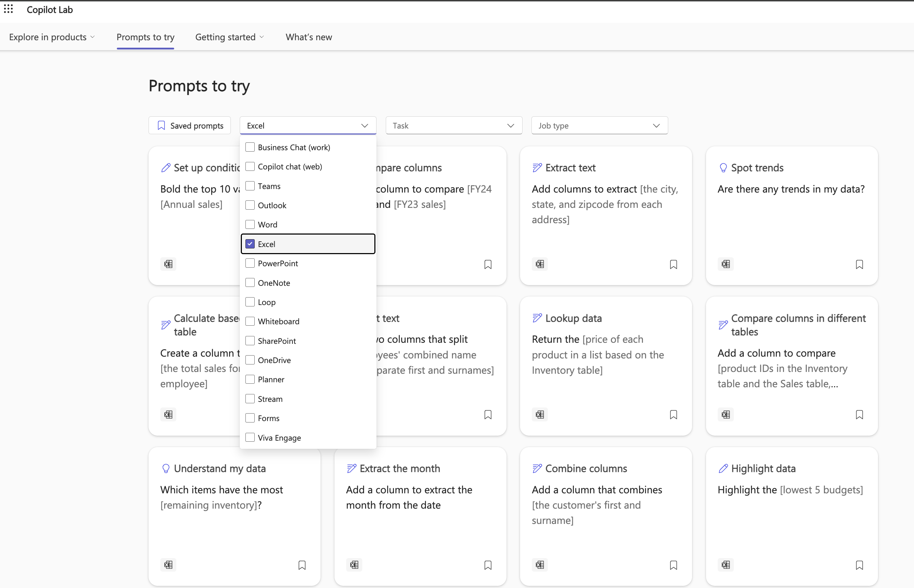Screen dimensions: 914x588
Task: Open the app launcher grid icon
Action: [9, 9]
